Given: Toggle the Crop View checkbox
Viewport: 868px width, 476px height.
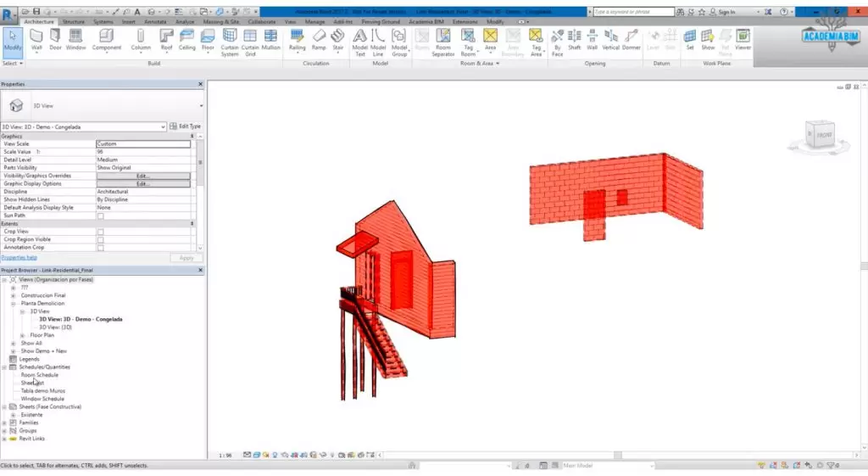Looking at the screenshot, I should tap(100, 232).
